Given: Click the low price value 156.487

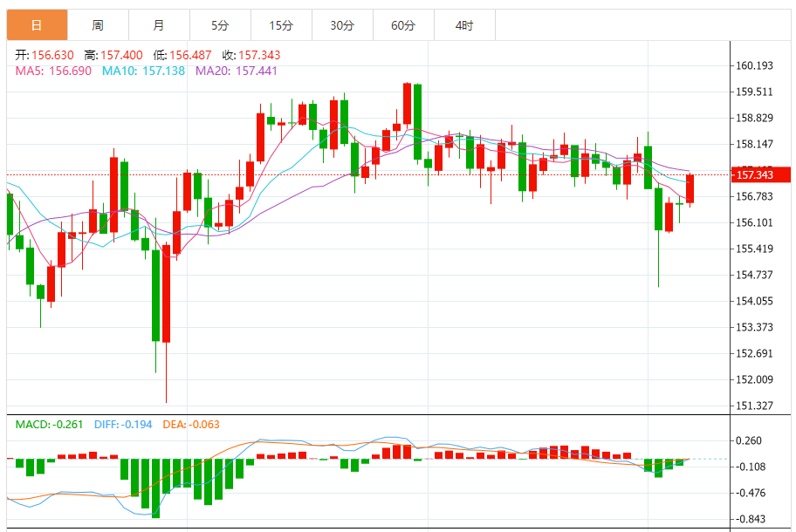Looking at the screenshot, I should (190, 55).
